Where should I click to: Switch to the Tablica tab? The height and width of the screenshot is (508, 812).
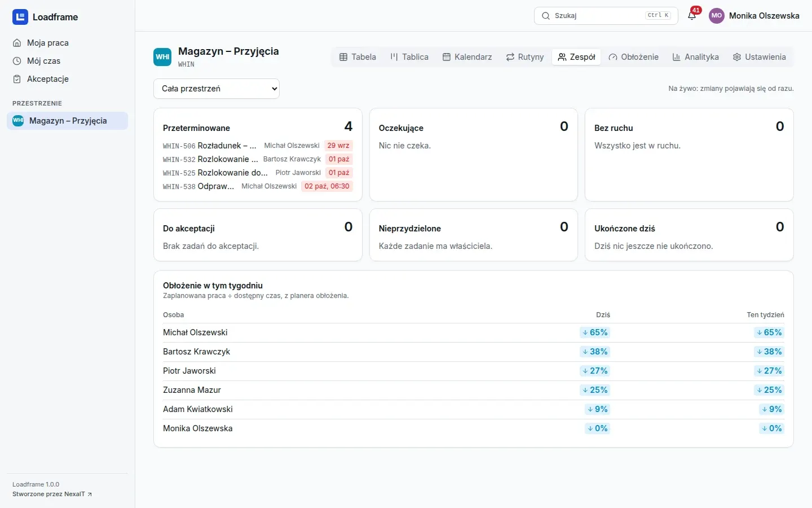(x=409, y=57)
